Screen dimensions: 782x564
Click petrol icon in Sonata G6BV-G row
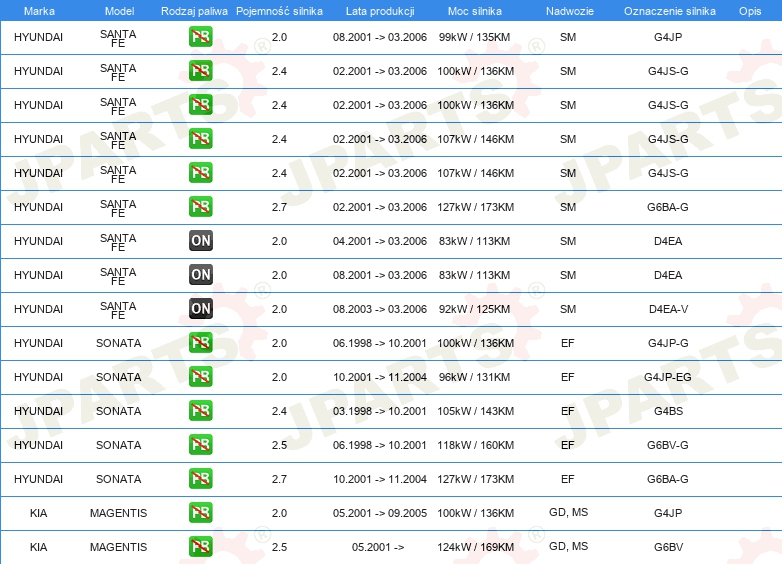click(200, 445)
